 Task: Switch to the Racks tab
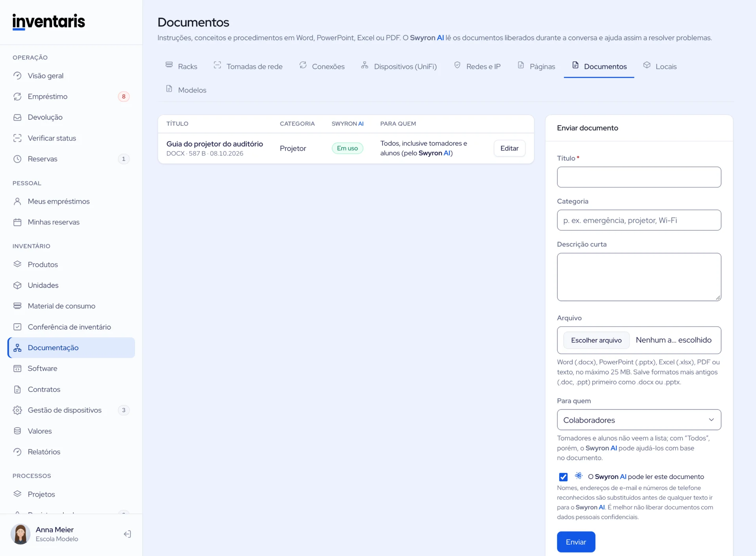[x=181, y=66]
